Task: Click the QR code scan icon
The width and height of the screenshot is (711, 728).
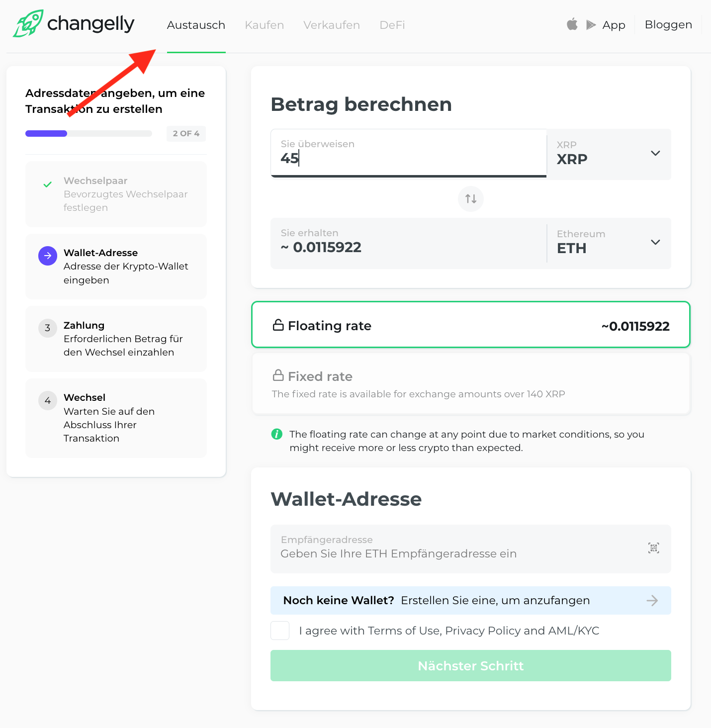Action: (x=654, y=548)
